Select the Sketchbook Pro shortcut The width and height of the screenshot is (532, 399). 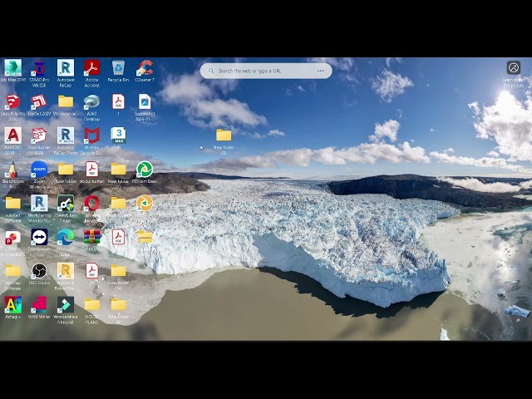pos(13,170)
